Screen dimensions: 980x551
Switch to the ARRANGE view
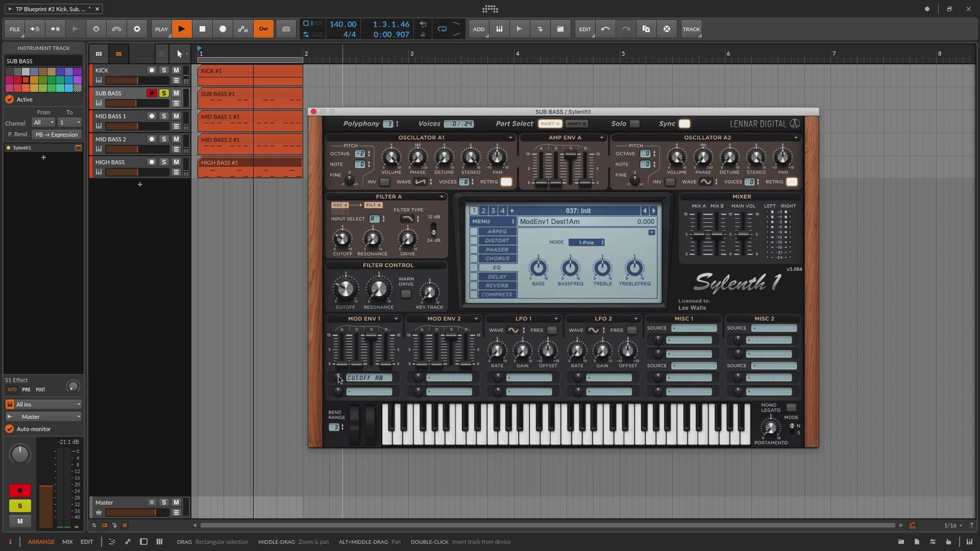[x=41, y=542]
